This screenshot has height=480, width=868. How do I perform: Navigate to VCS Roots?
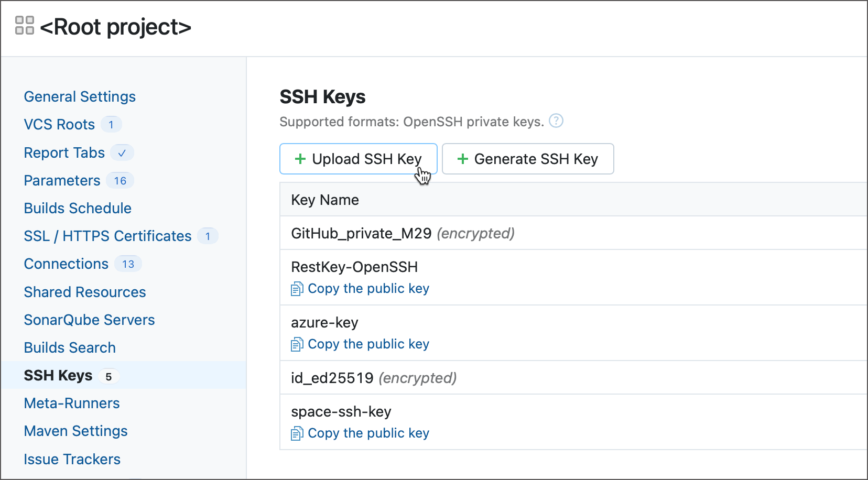click(59, 124)
